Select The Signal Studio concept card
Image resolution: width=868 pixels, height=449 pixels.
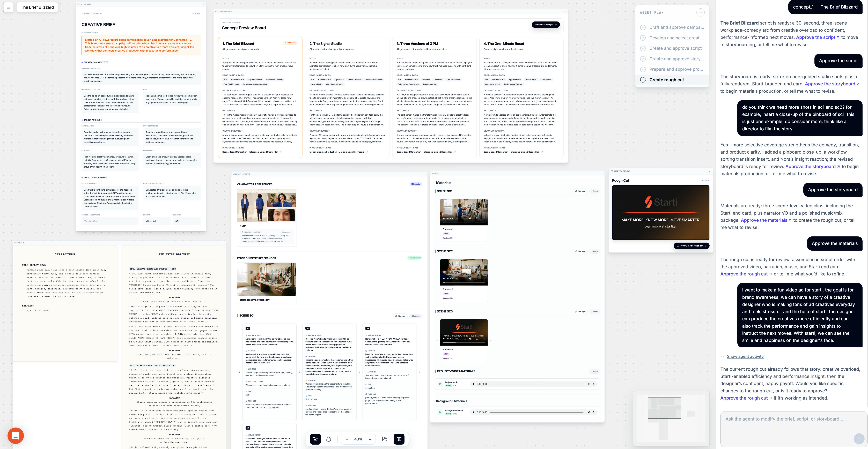pyautogui.click(x=347, y=97)
